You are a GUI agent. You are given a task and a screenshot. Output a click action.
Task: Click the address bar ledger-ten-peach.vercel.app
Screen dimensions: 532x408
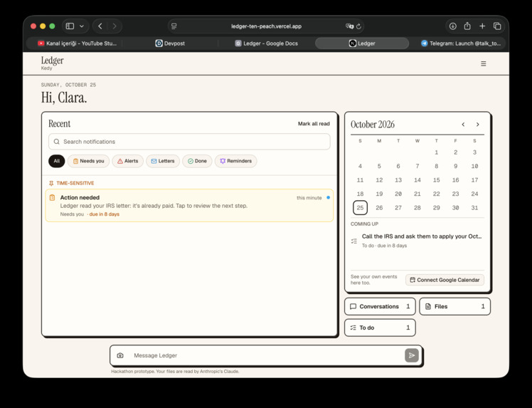click(266, 26)
